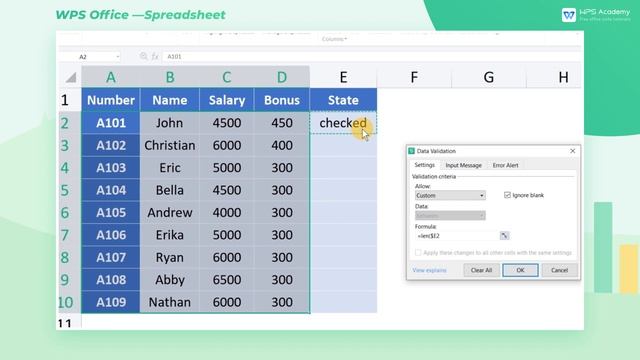Click the Salary header cell

tap(227, 100)
